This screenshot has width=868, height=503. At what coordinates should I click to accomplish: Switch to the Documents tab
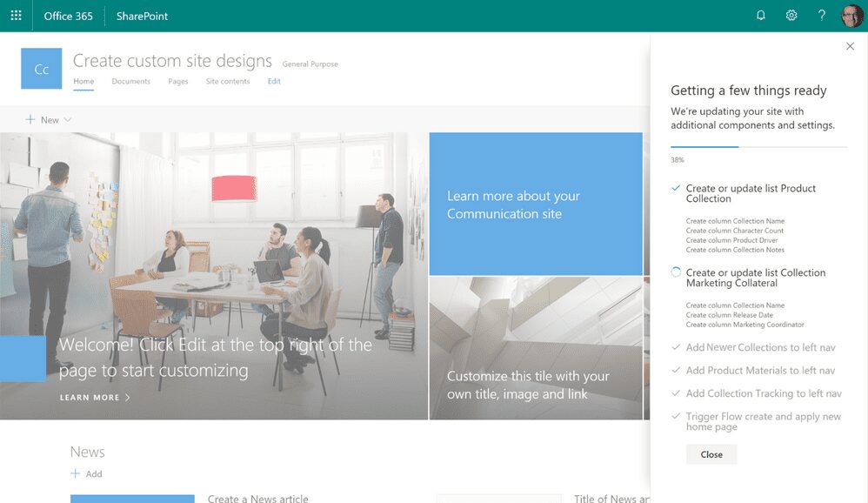point(131,81)
